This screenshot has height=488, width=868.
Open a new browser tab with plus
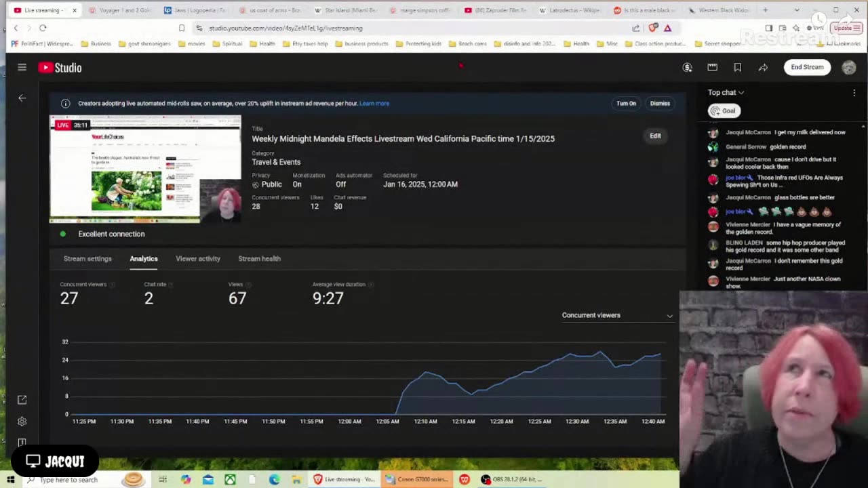765,10
